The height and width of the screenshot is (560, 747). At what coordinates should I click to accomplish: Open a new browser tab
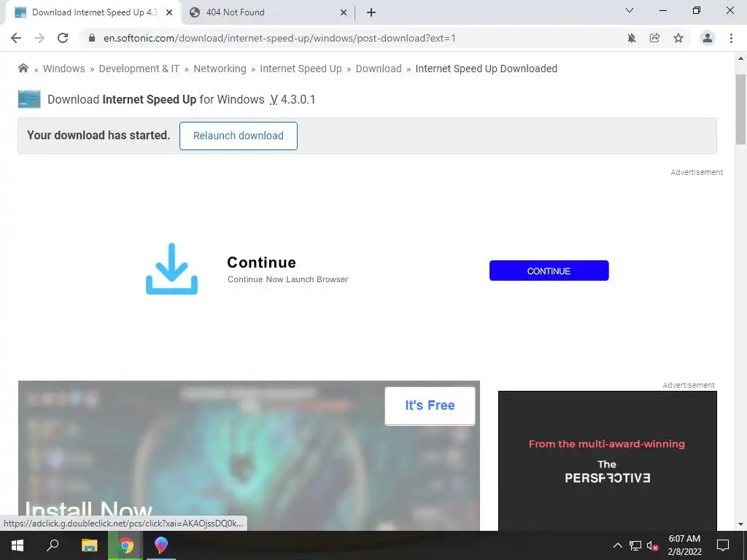pyautogui.click(x=371, y=12)
